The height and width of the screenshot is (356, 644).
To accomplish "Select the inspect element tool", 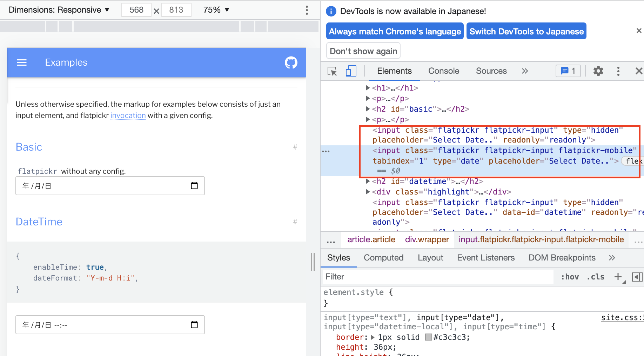I will (332, 71).
